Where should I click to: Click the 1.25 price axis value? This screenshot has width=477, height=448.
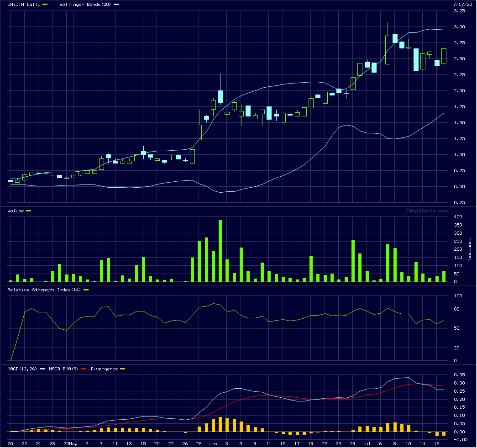click(459, 139)
